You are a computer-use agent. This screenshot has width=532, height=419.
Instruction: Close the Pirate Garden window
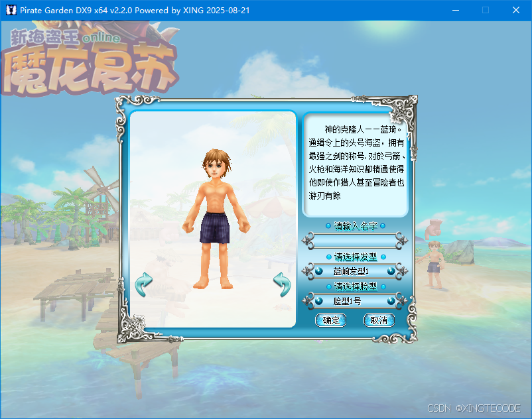516,10
